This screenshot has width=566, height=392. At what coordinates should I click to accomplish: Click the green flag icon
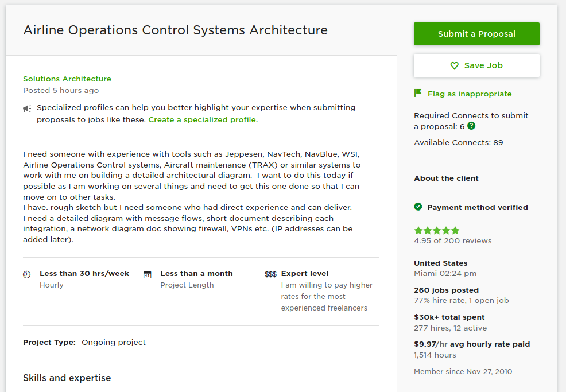point(418,93)
